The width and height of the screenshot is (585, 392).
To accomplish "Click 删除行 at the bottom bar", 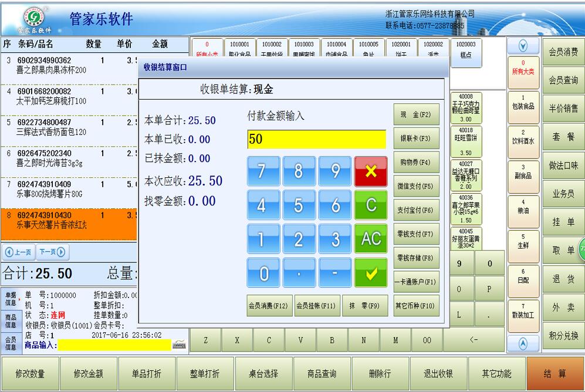I will tap(380, 373).
